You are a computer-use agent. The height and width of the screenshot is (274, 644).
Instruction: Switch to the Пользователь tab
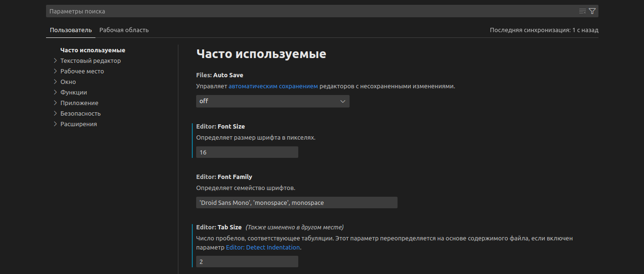pos(70,30)
